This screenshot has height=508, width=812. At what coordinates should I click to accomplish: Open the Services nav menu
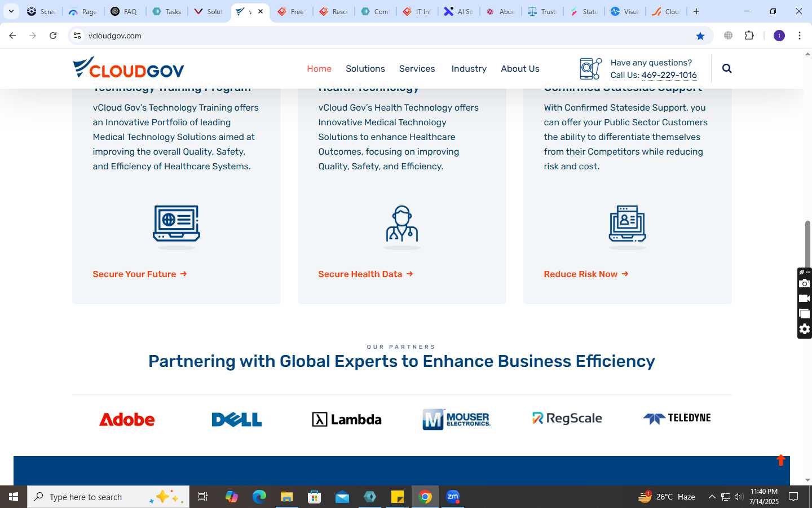click(417, 68)
